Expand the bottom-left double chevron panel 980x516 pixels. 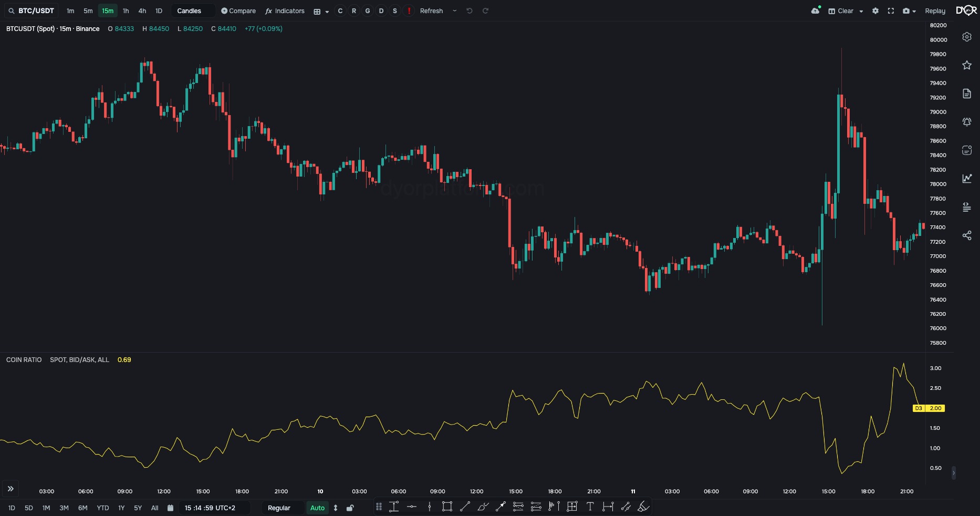click(x=11, y=489)
